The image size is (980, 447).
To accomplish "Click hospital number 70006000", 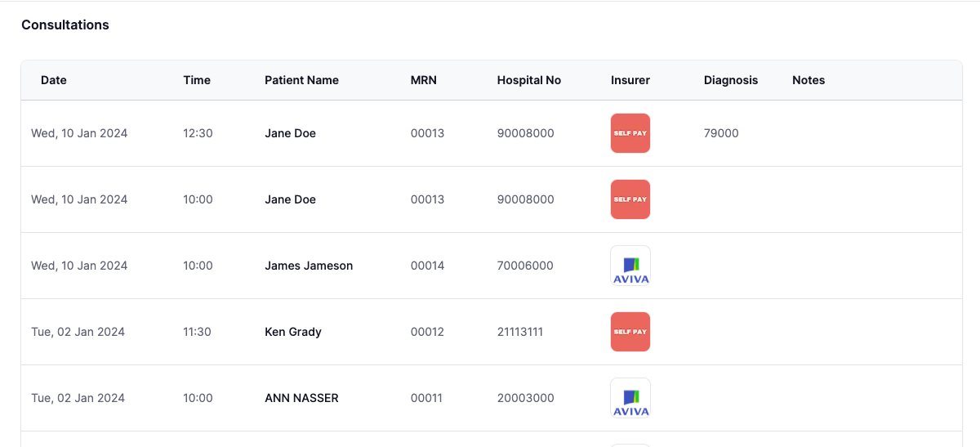I will (x=525, y=266).
